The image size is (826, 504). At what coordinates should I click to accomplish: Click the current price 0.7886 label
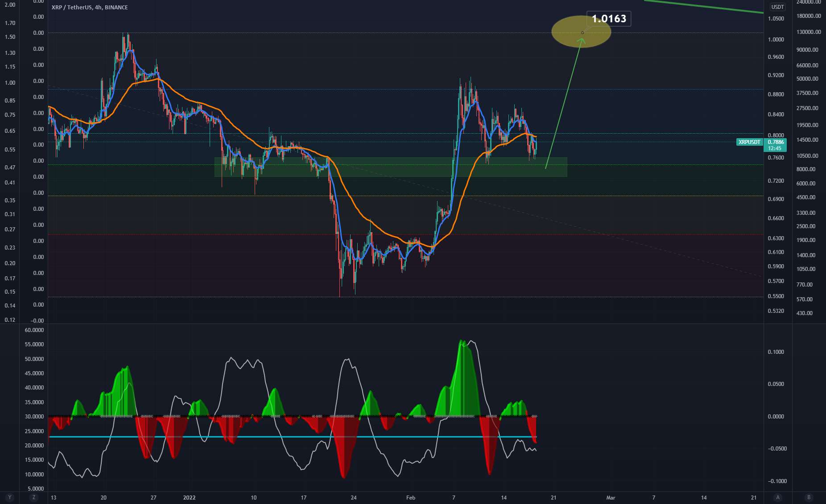tap(776, 142)
